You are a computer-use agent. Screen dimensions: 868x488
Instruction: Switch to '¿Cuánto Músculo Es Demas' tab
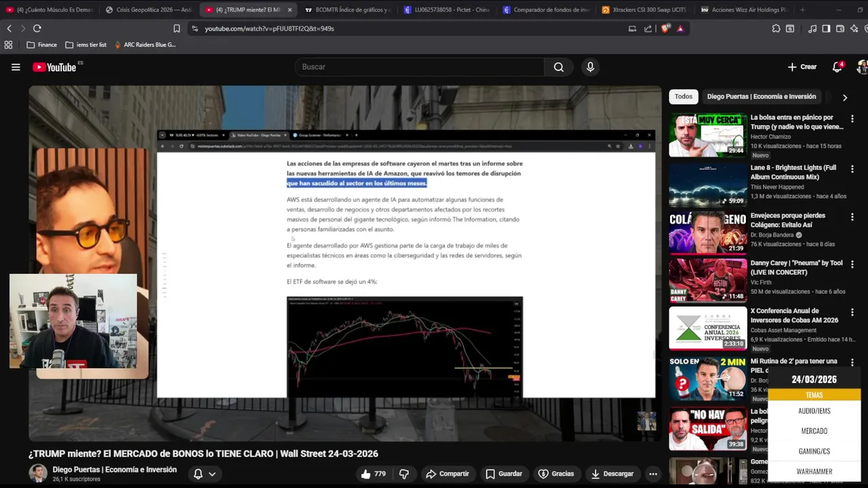point(49,9)
